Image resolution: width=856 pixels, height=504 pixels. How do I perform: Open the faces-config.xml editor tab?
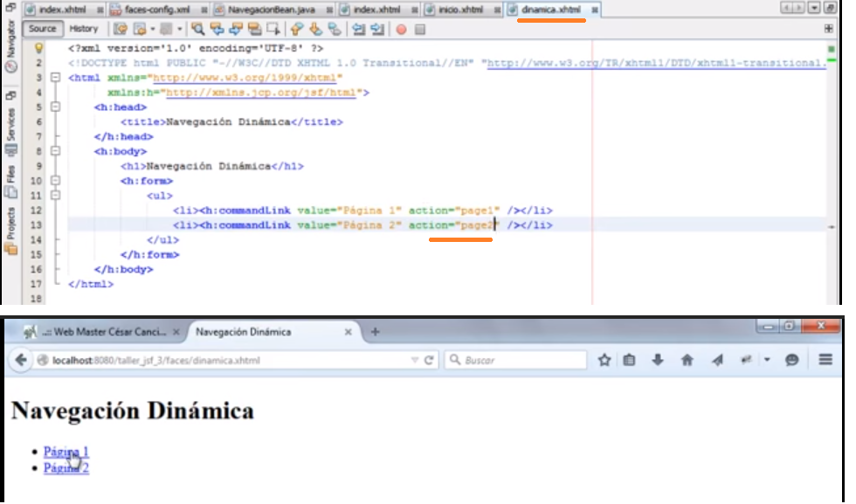(x=158, y=10)
